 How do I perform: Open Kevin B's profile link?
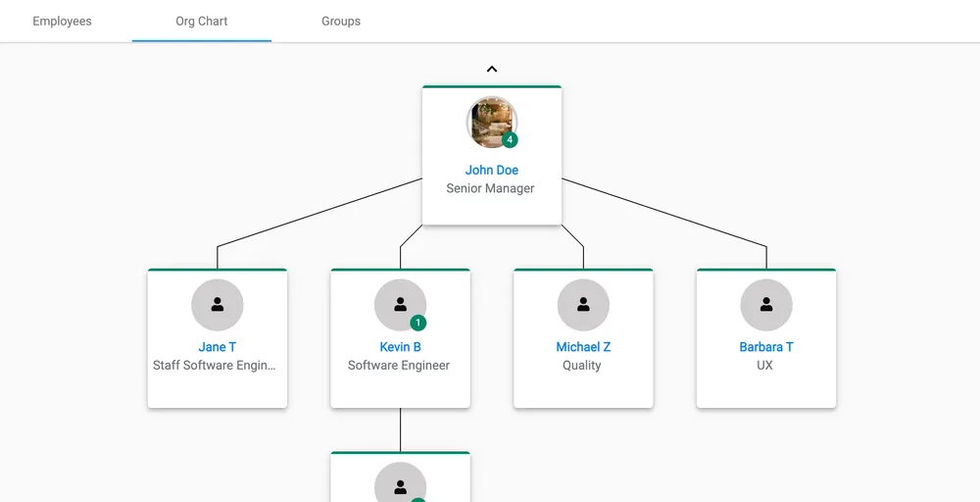point(401,347)
